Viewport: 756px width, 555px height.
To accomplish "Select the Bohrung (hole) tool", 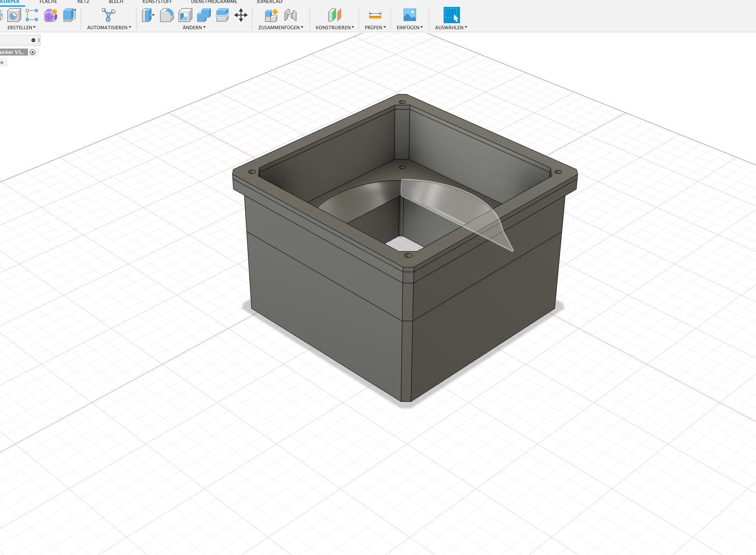I will (x=14, y=16).
